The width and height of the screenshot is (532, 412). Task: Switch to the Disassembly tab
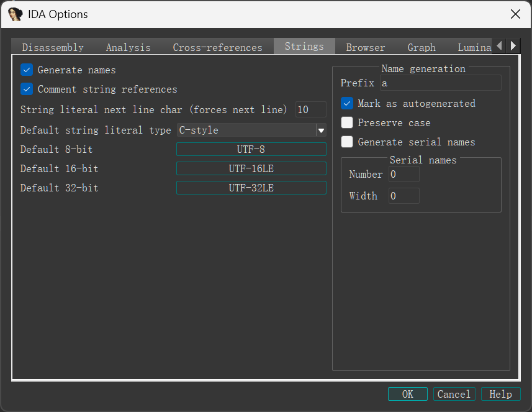point(53,47)
